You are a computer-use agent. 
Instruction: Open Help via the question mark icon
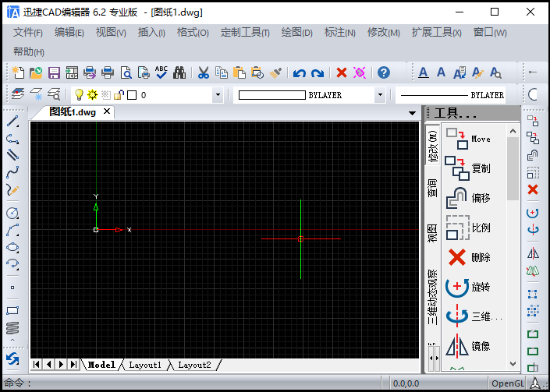[x=383, y=72]
